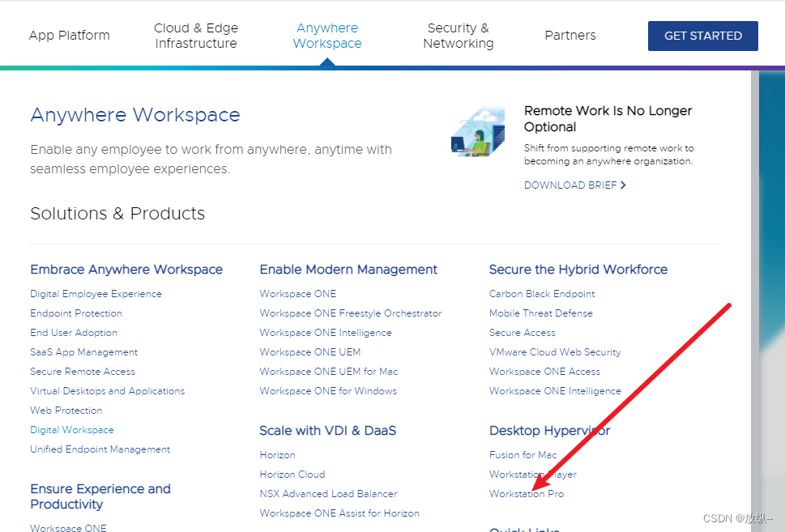This screenshot has height=532, width=785.
Task: Open Workspace ONE Access link
Action: pos(544,372)
